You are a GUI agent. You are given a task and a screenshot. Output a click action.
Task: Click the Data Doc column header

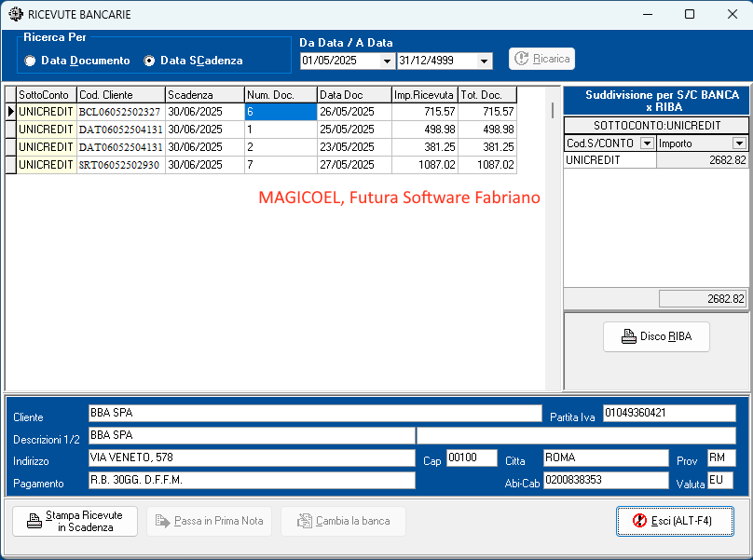point(354,95)
